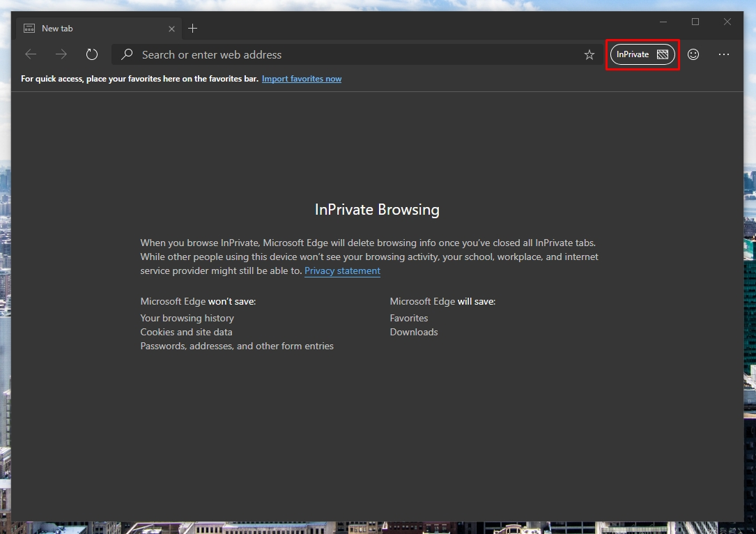Star this page as a favorite
Viewport: 756px width, 534px height.
[x=589, y=54]
